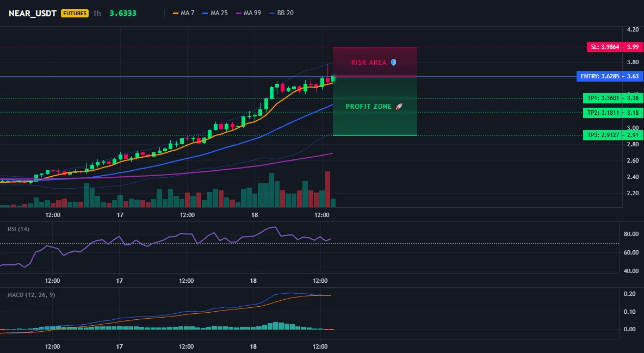This screenshot has height=353, width=644.
Task: Click the TP2: 3.1811 target label
Action: [602, 113]
